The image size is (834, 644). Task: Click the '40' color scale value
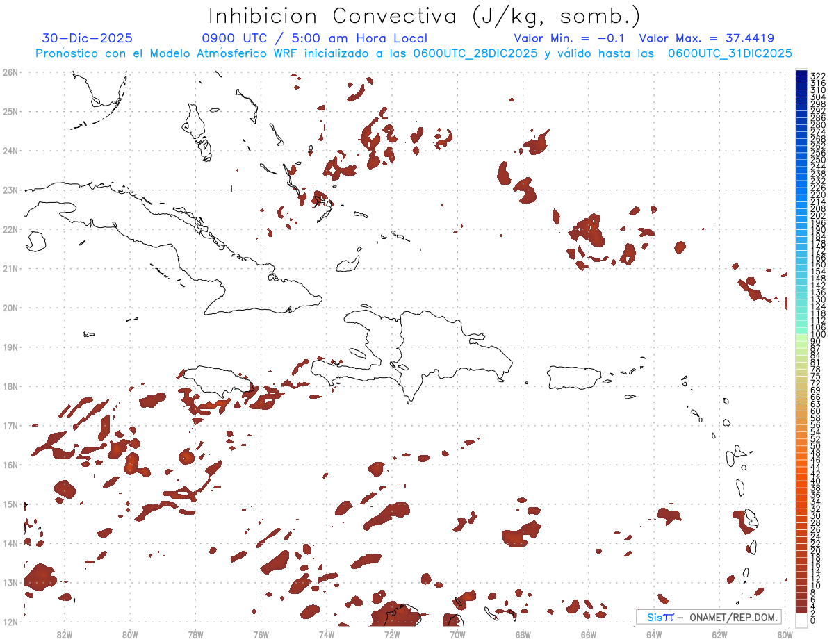pyautogui.click(x=816, y=481)
